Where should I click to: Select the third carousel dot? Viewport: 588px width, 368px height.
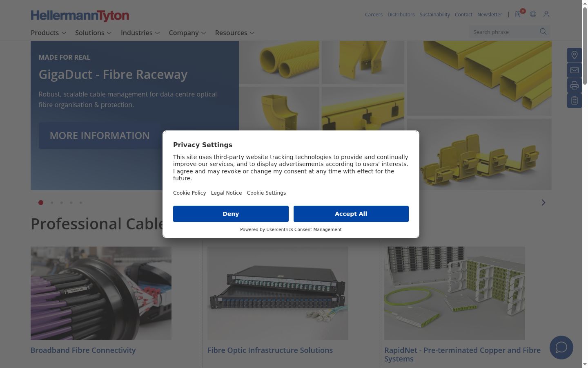point(62,203)
